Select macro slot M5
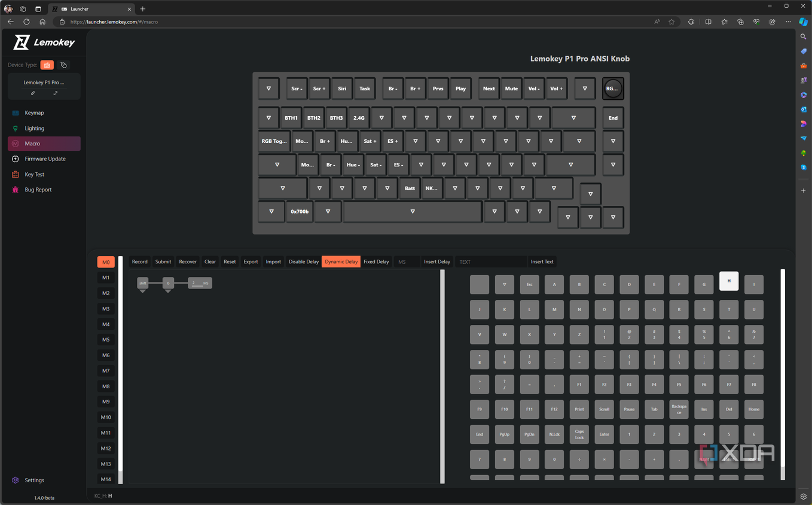The height and width of the screenshot is (505, 812). [106, 340]
